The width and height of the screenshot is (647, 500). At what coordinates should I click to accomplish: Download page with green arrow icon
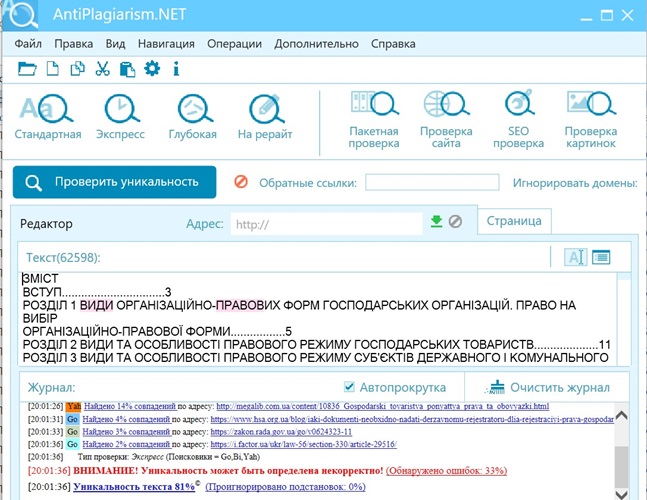436,222
